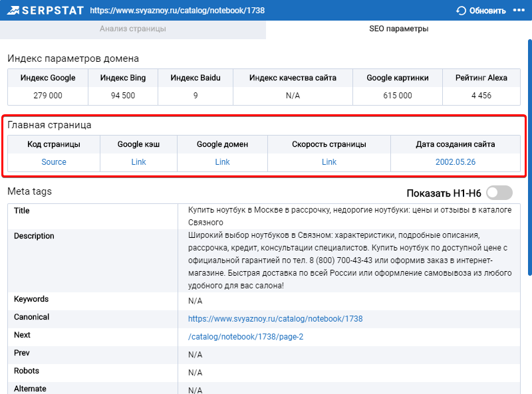
Task: Click the Google картинки value 615 000
Action: [397, 96]
